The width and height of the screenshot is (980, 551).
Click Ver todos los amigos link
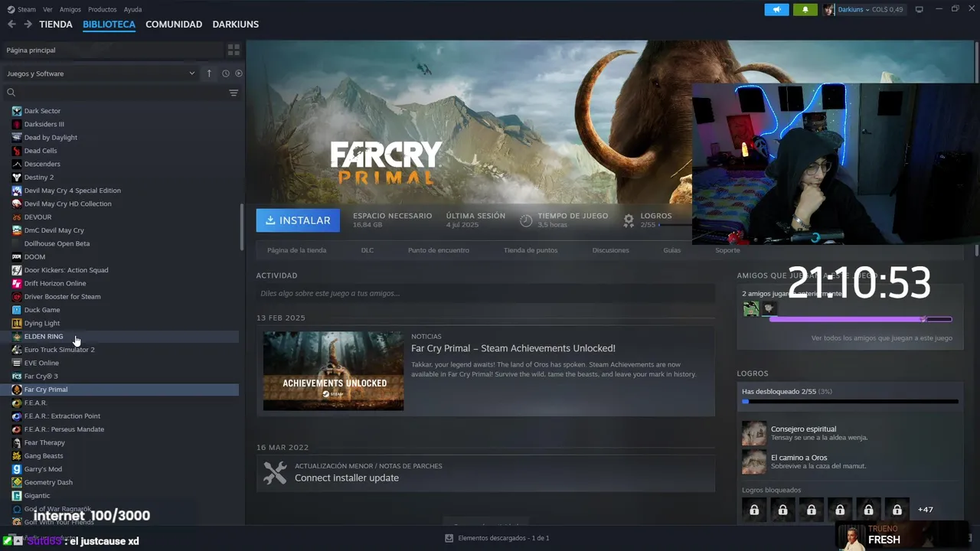pyautogui.click(x=882, y=337)
